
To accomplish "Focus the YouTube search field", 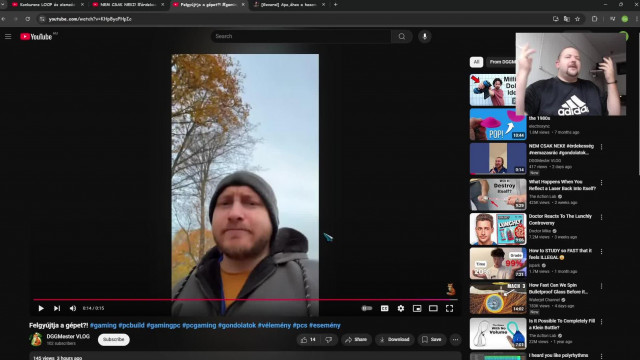I will point(301,36).
